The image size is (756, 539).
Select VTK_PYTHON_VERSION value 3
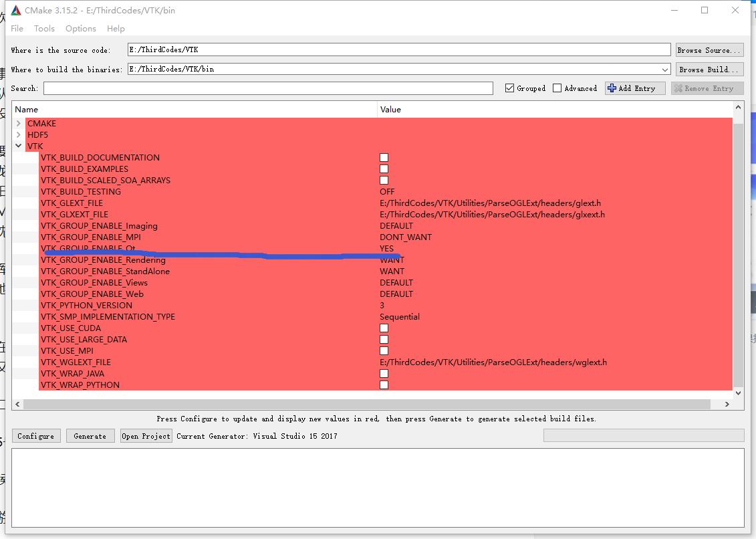(382, 306)
